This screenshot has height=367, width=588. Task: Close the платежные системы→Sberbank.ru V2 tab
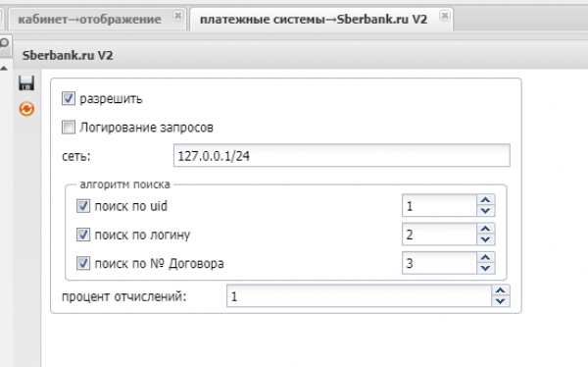tap(444, 16)
